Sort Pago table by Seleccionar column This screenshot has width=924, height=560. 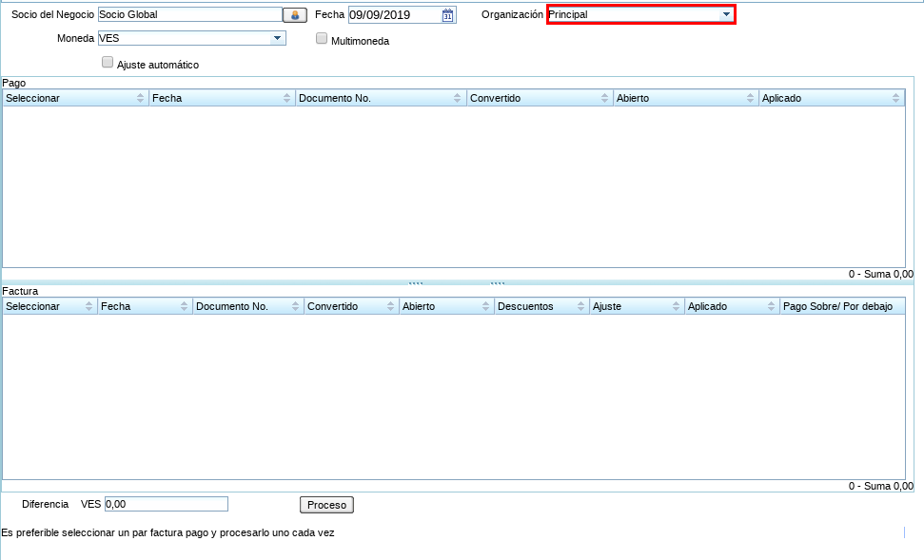(75, 98)
